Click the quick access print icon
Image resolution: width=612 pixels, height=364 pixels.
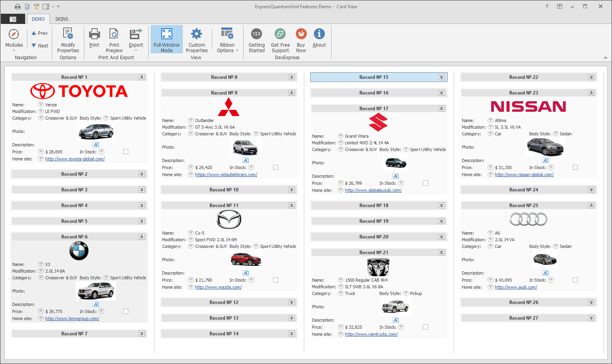[x=18, y=6]
